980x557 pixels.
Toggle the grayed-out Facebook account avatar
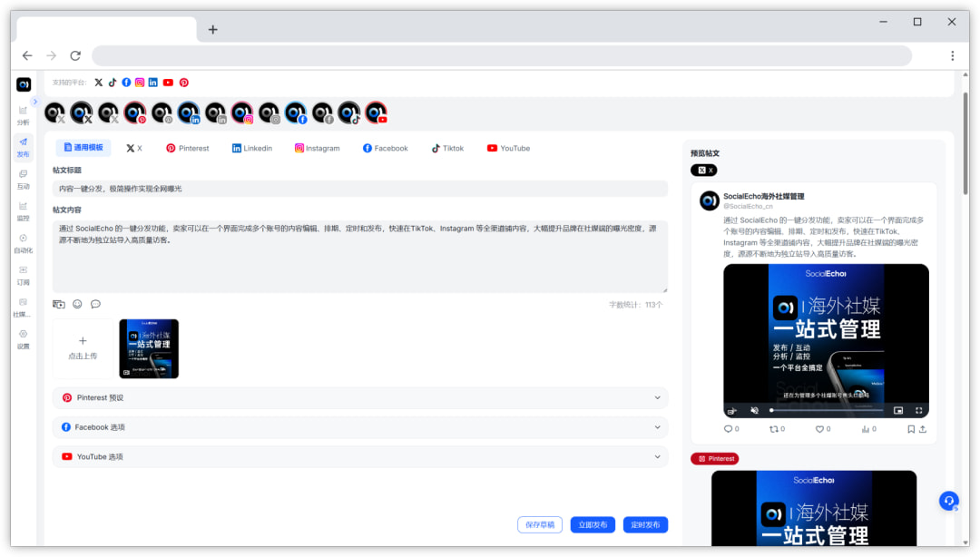click(323, 113)
